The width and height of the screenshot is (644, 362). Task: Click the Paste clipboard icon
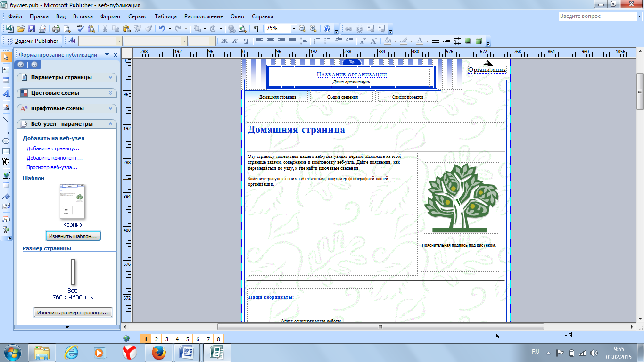click(127, 29)
